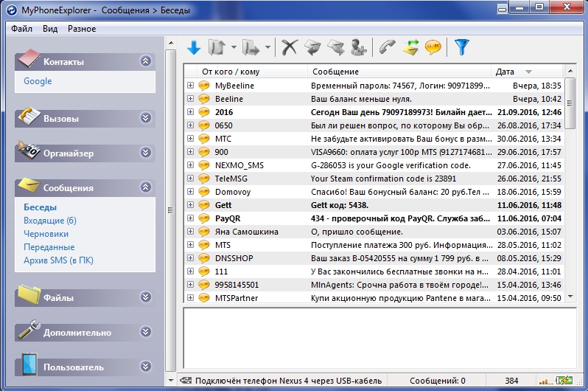Click the sidebar scrollbar up arrow
This screenshot has width=588, height=391.
click(x=171, y=43)
